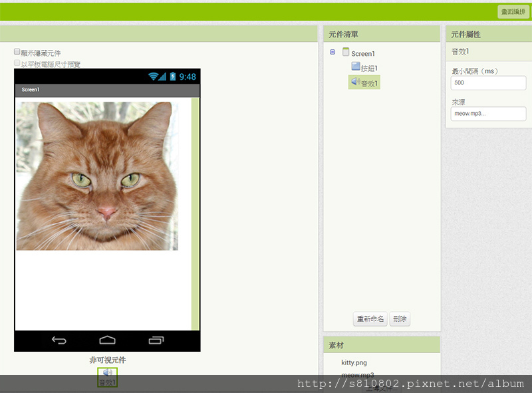Edit the 最小間隔 (ms) field value 500

488,83
